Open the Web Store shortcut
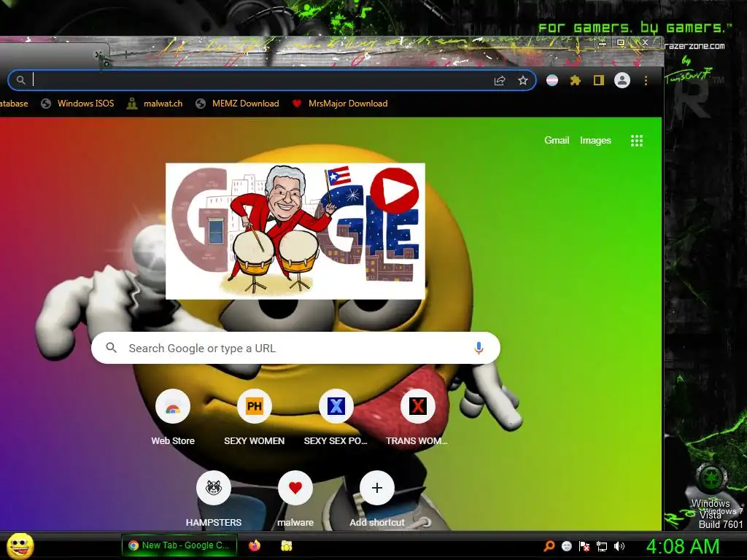 (173, 417)
